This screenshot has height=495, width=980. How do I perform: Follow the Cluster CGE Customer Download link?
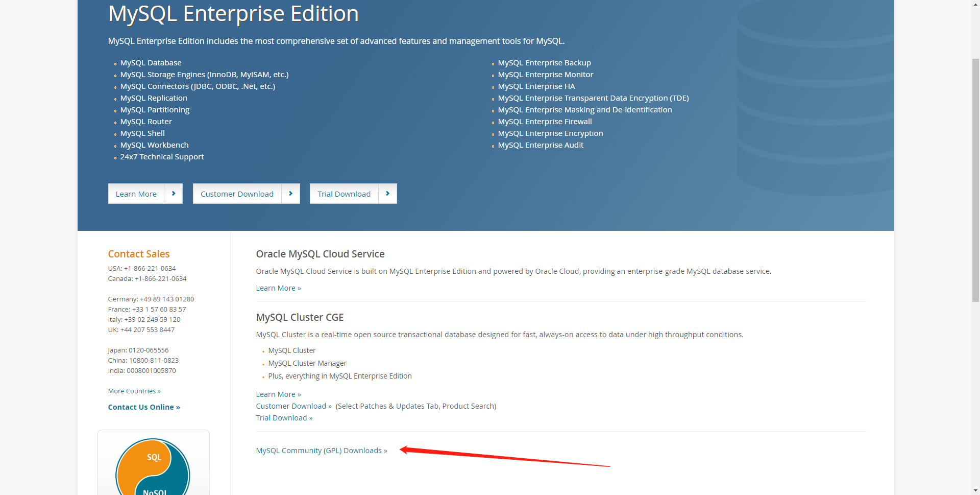(294, 406)
